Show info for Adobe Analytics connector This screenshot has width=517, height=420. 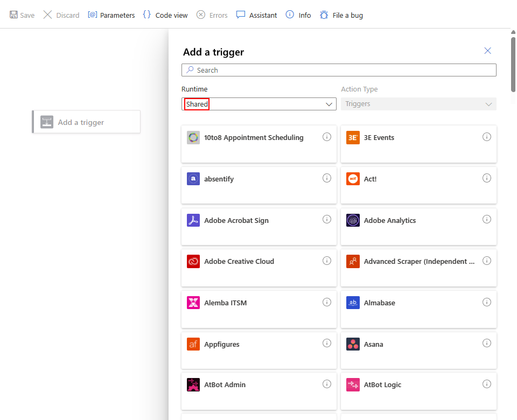tap(487, 219)
